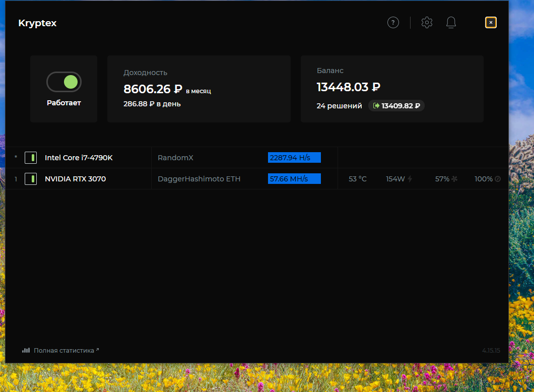This screenshot has height=392, width=534.
Task: Click the 286.88 ₽ в день value
Action: [x=152, y=104]
